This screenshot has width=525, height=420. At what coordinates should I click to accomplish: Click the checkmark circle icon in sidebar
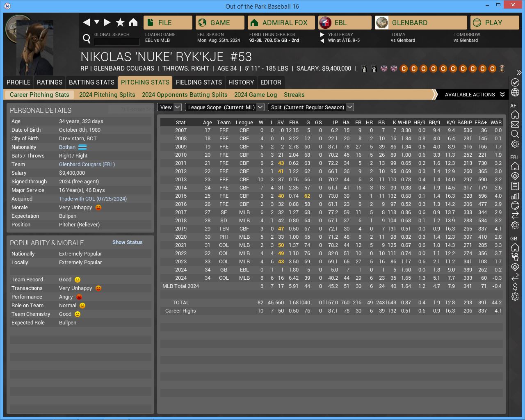(515, 82)
